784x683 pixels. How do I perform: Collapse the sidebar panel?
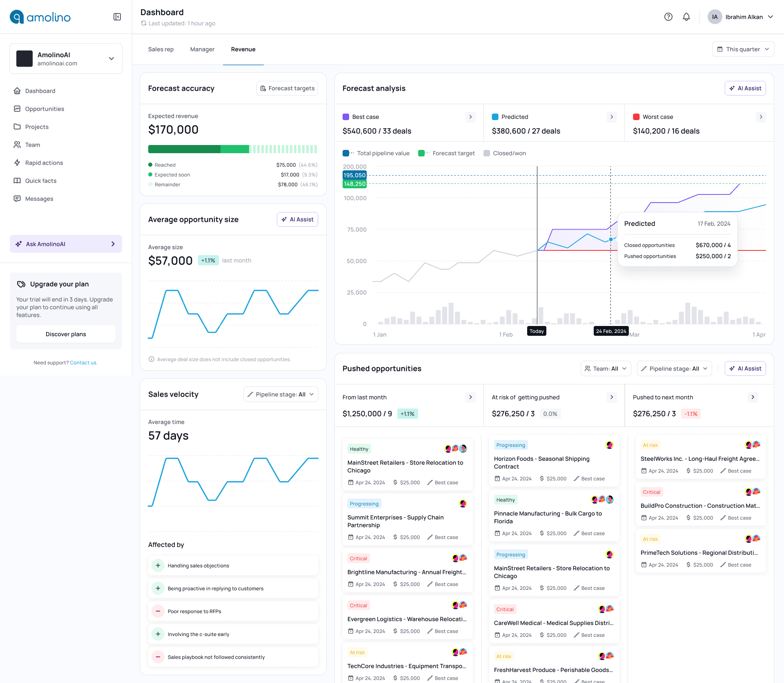pyautogui.click(x=117, y=17)
